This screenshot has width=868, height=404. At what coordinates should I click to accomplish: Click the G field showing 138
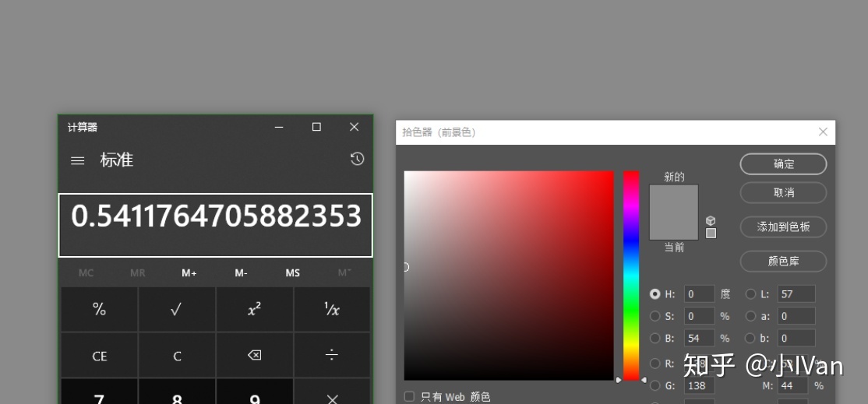tap(699, 386)
